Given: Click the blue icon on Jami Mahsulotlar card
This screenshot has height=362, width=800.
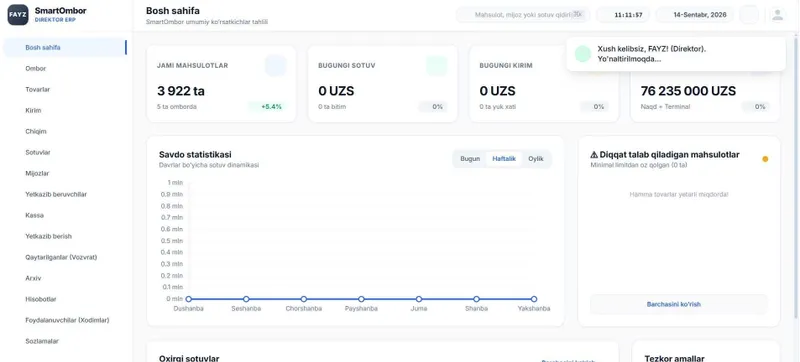Looking at the screenshot, I should 276,66.
